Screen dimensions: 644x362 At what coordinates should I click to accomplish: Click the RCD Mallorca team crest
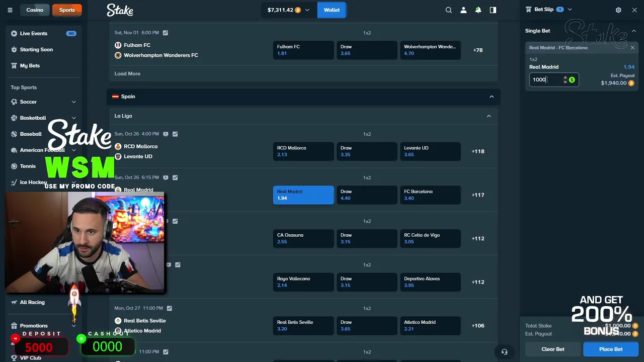coord(118,146)
